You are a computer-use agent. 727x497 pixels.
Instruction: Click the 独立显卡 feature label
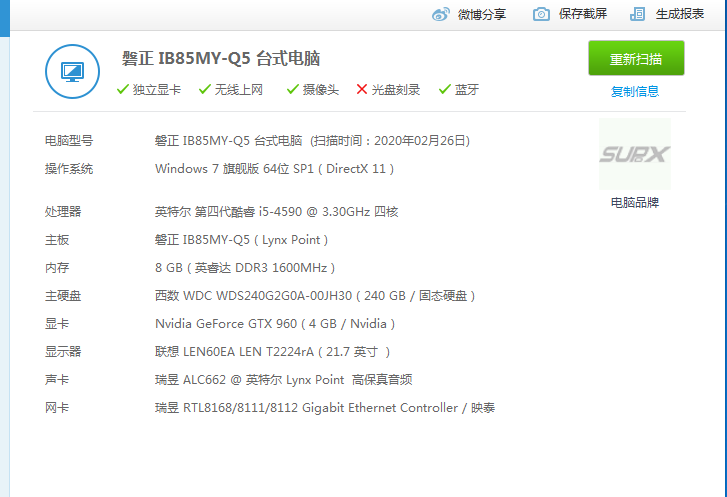point(157,89)
